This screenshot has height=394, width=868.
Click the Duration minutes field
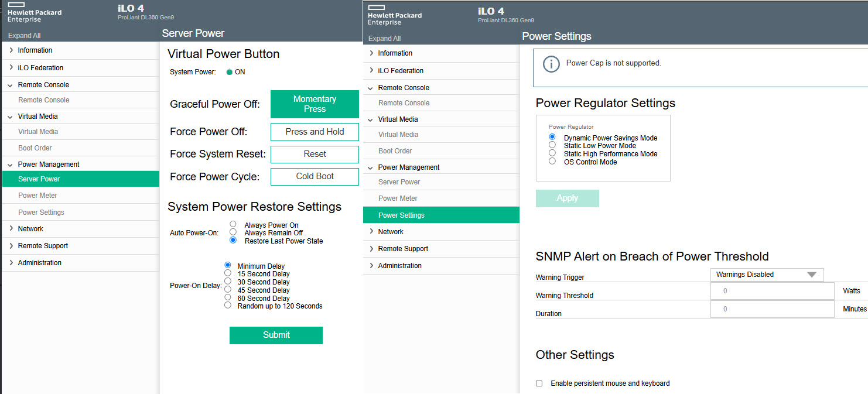[772, 309]
